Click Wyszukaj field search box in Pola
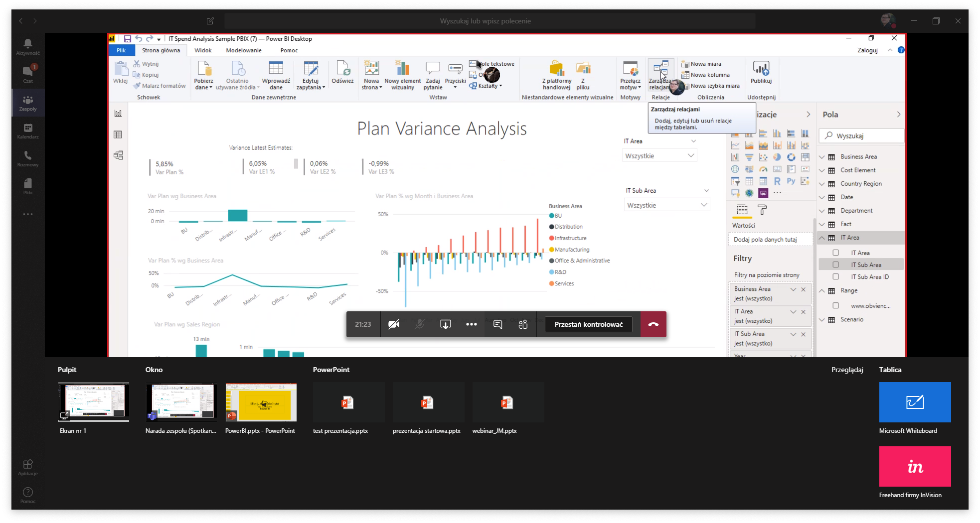This screenshot has height=523, width=980. click(x=861, y=136)
